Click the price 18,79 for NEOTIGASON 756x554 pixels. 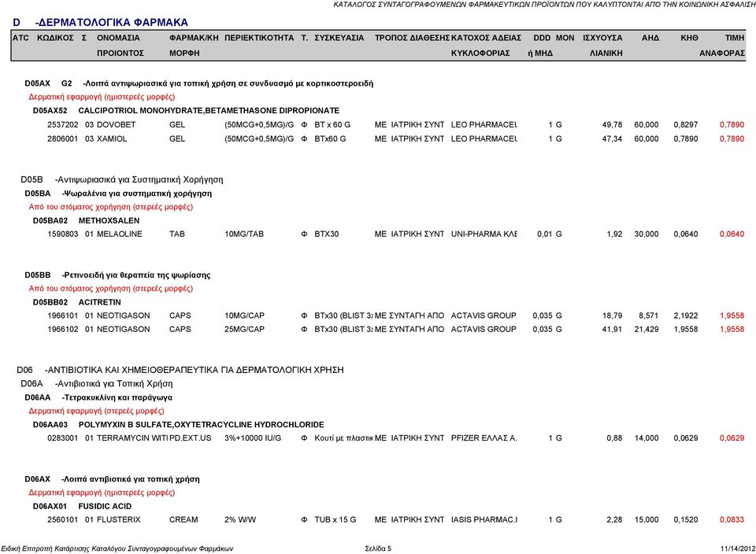click(613, 316)
